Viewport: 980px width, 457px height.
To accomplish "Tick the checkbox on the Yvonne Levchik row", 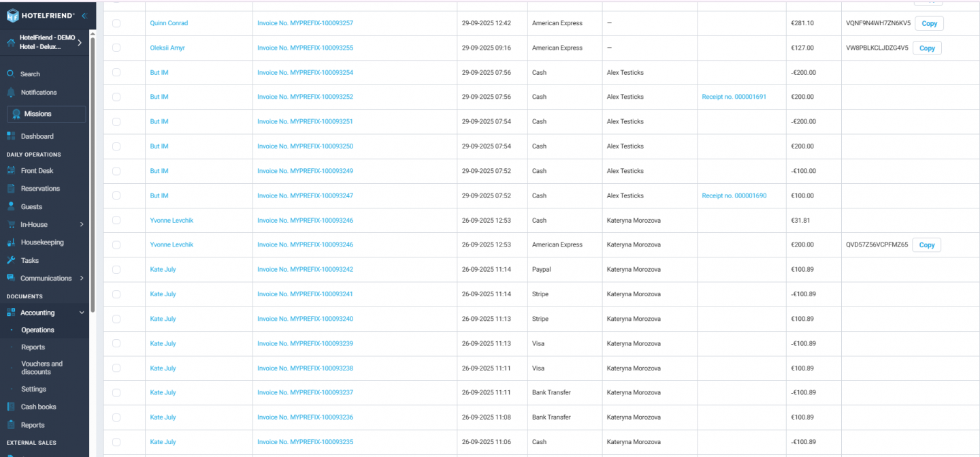I will pyautogui.click(x=115, y=220).
